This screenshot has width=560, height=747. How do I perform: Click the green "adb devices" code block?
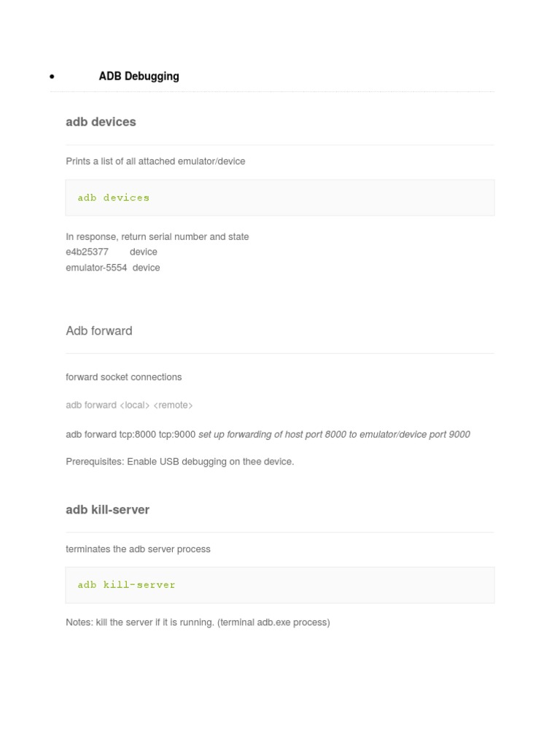[114, 198]
